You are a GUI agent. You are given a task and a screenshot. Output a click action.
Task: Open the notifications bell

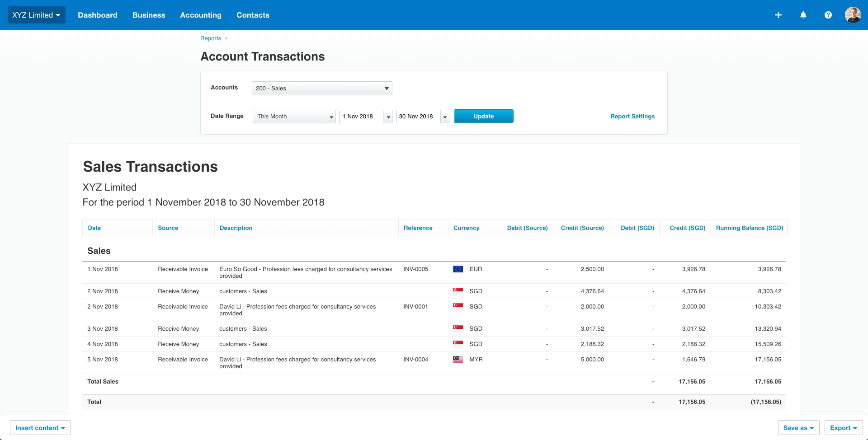pyautogui.click(x=803, y=15)
